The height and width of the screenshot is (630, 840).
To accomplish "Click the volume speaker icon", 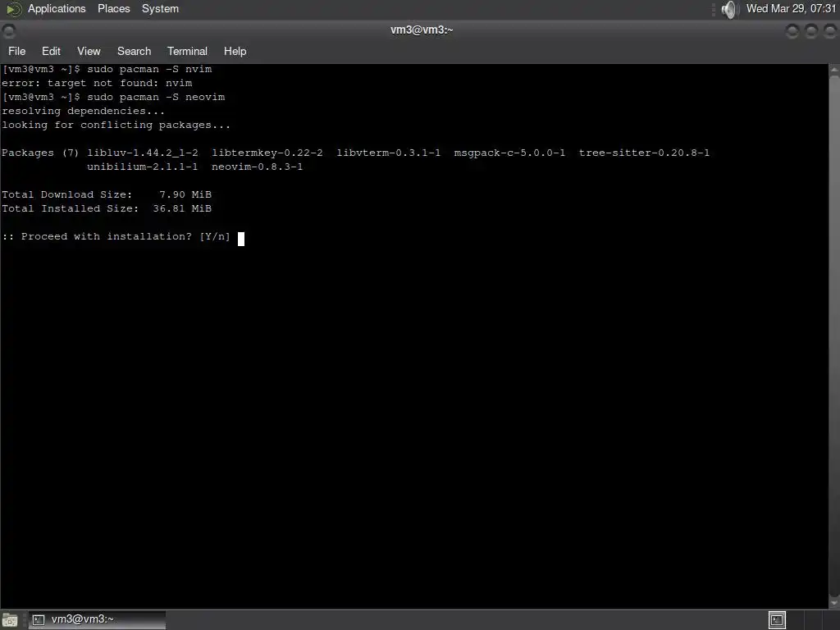I will tap(728, 9).
